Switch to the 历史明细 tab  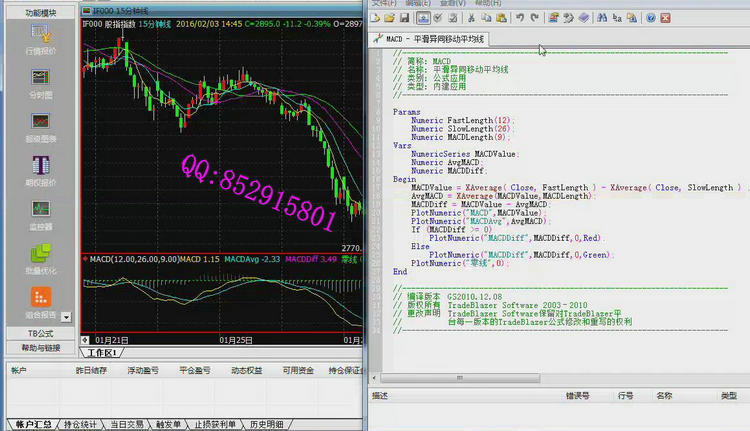pyautogui.click(x=267, y=424)
